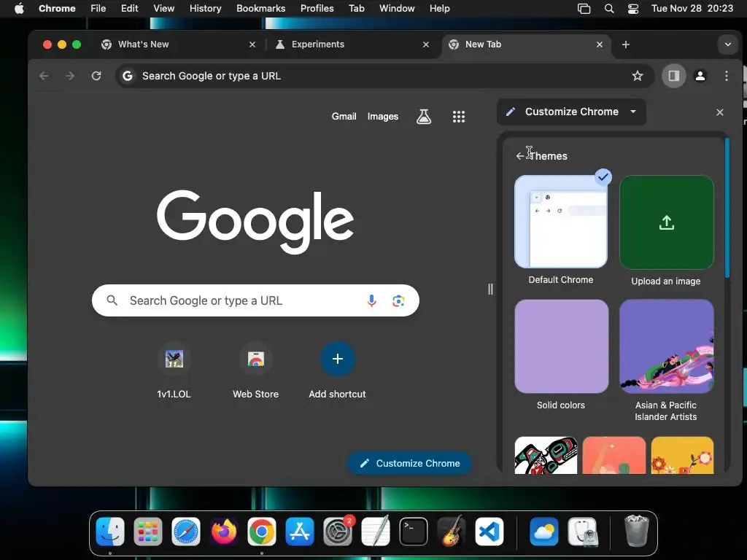This screenshot has height=560, width=747.
Task: Open Spotlight search in menu bar
Action: tap(609, 9)
